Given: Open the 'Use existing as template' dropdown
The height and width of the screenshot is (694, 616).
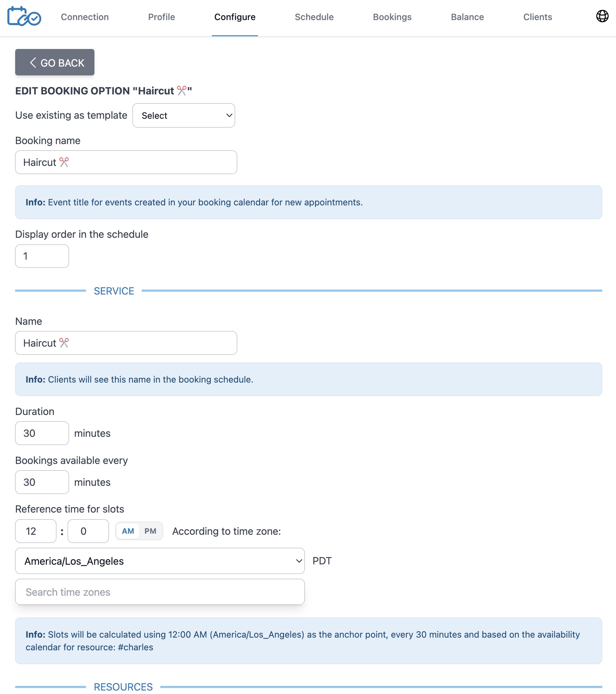Looking at the screenshot, I should click(x=184, y=115).
